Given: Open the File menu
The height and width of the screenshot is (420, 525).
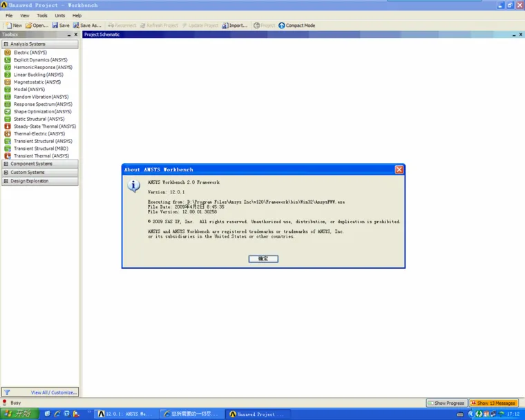Looking at the screenshot, I should coord(9,15).
